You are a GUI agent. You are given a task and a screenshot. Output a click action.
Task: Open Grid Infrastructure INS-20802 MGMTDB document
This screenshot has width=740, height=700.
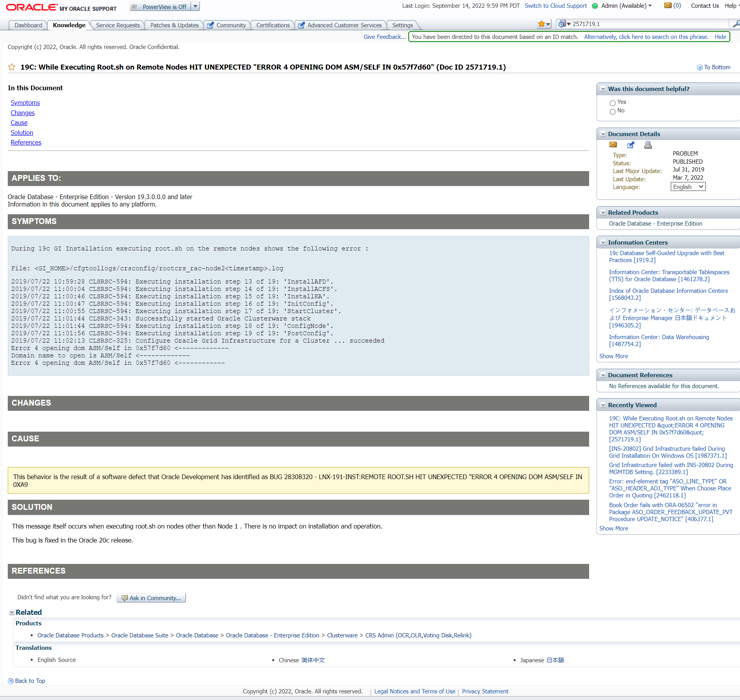[671, 469]
